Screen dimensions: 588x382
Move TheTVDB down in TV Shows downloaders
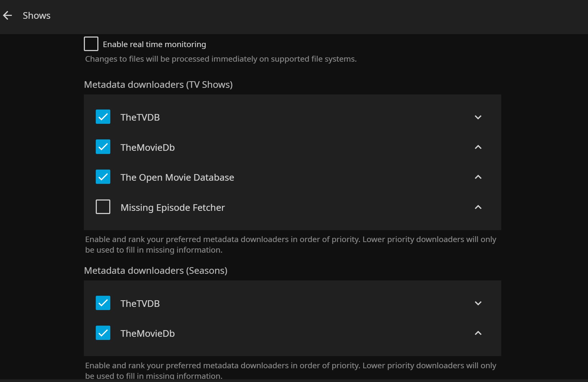pyautogui.click(x=478, y=117)
